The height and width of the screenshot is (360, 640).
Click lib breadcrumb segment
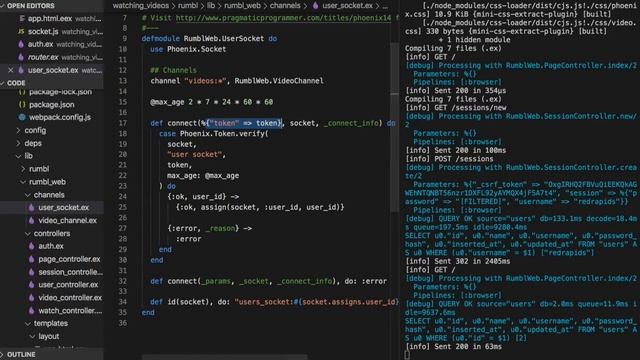click(211, 6)
